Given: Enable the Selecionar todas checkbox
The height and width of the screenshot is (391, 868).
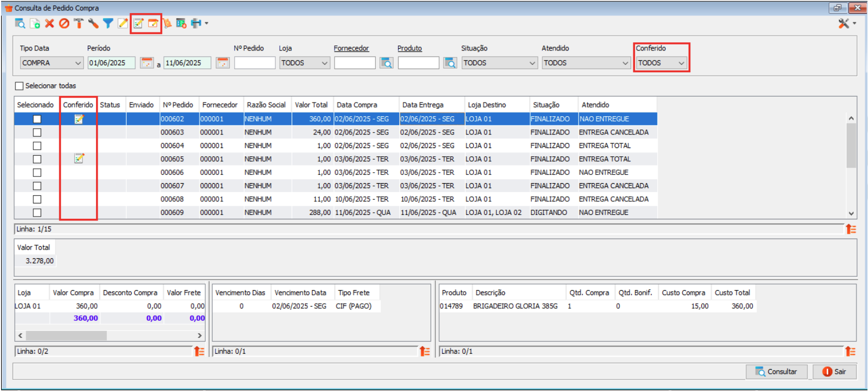Looking at the screenshot, I should pyautogui.click(x=20, y=86).
